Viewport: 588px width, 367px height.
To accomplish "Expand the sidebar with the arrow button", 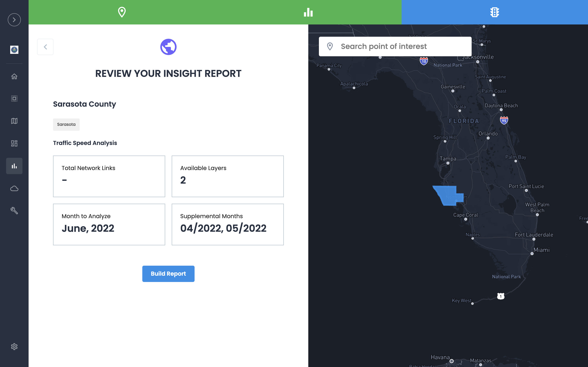I will tap(14, 20).
